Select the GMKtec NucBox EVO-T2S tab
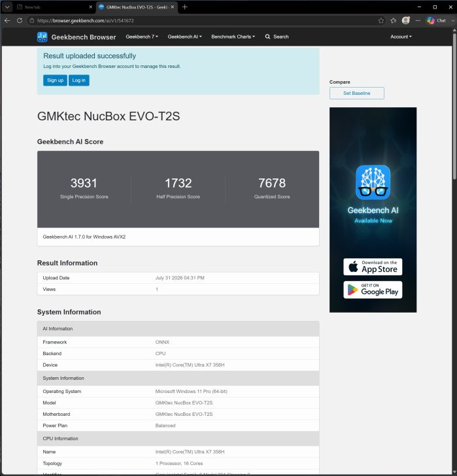 click(x=137, y=7)
